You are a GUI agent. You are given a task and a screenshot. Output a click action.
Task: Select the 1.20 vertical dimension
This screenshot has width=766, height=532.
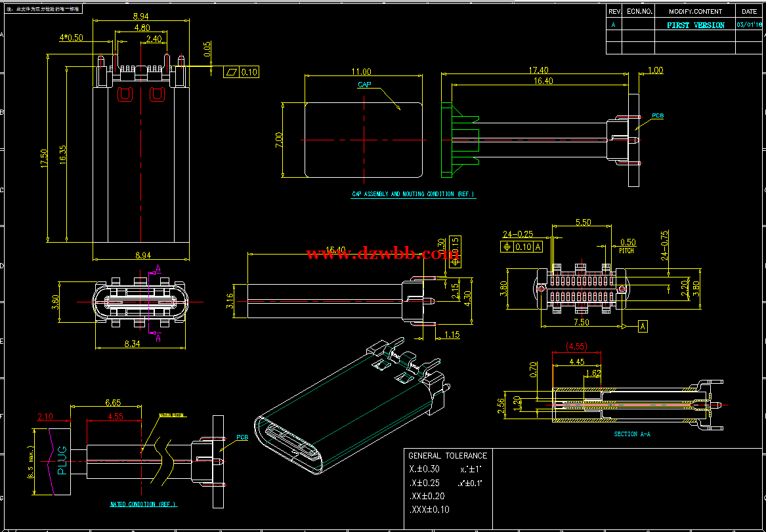pyautogui.click(x=517, y=403)
